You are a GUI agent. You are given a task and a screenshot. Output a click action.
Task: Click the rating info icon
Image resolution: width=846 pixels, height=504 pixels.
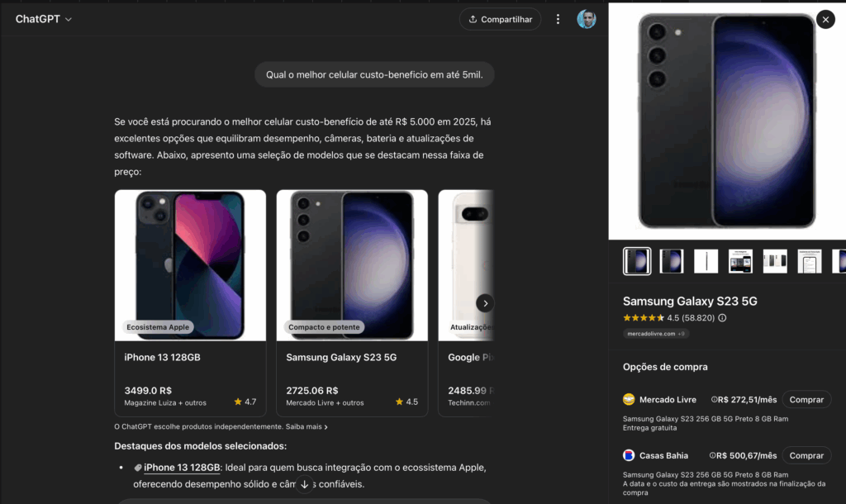point(722,318)
